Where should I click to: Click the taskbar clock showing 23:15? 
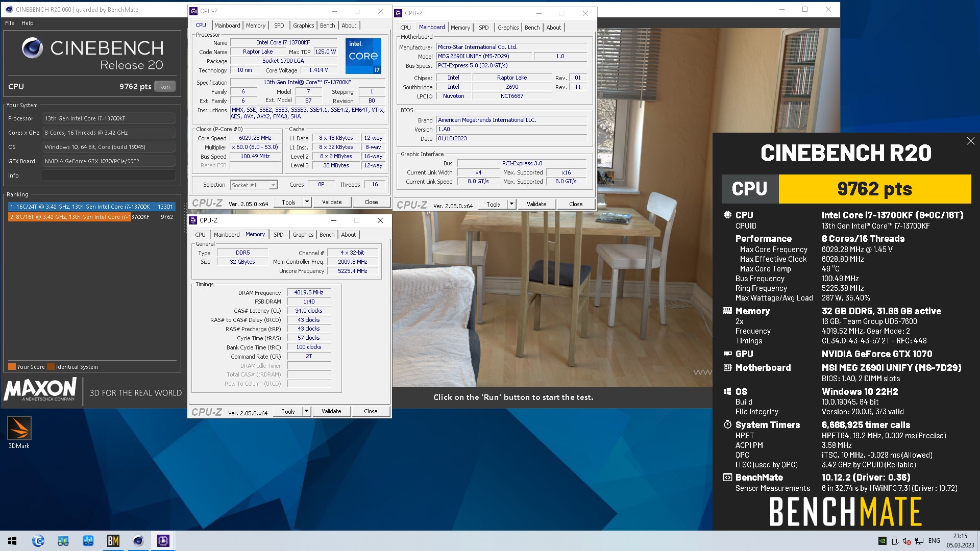click(960, 541)
